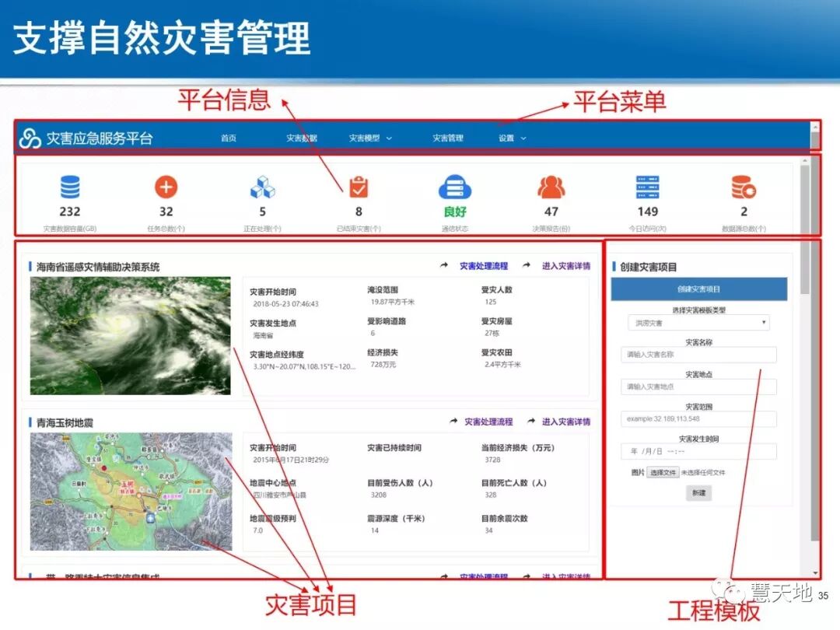Click the blue cubes icon above 5

tap(263, 187)
